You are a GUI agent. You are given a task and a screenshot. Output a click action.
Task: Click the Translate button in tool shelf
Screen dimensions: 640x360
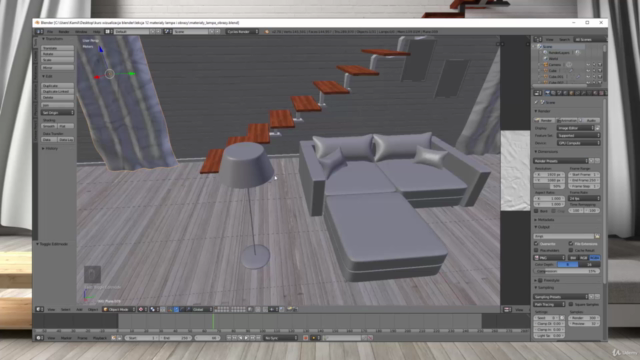click(x=58, y=48)
